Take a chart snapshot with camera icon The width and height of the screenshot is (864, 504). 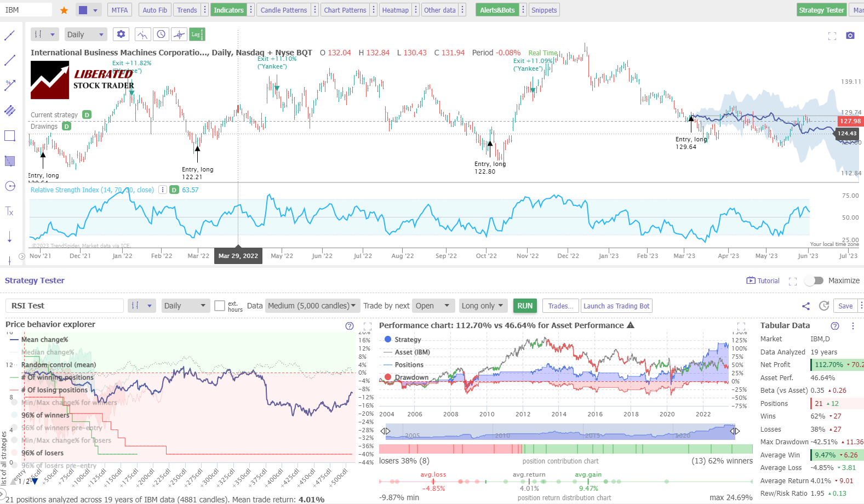pos(850,36)
